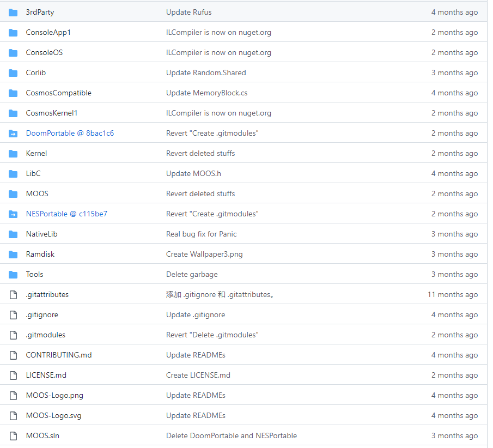Open the Kernel folder

[x=36, y=153]
